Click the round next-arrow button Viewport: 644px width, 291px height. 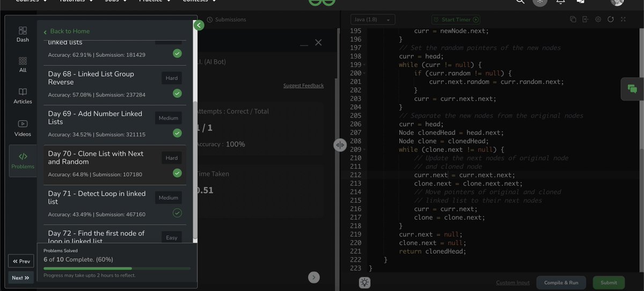pos(314,277)
